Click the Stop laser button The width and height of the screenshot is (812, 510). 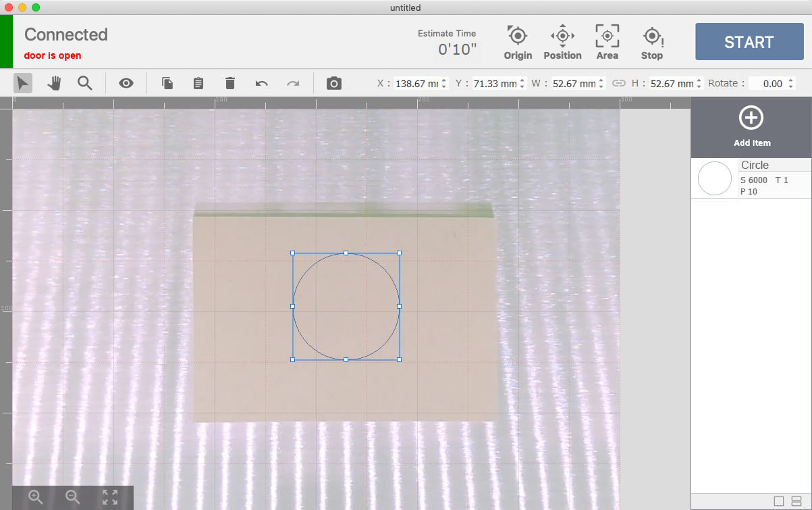tap(652, 43)
